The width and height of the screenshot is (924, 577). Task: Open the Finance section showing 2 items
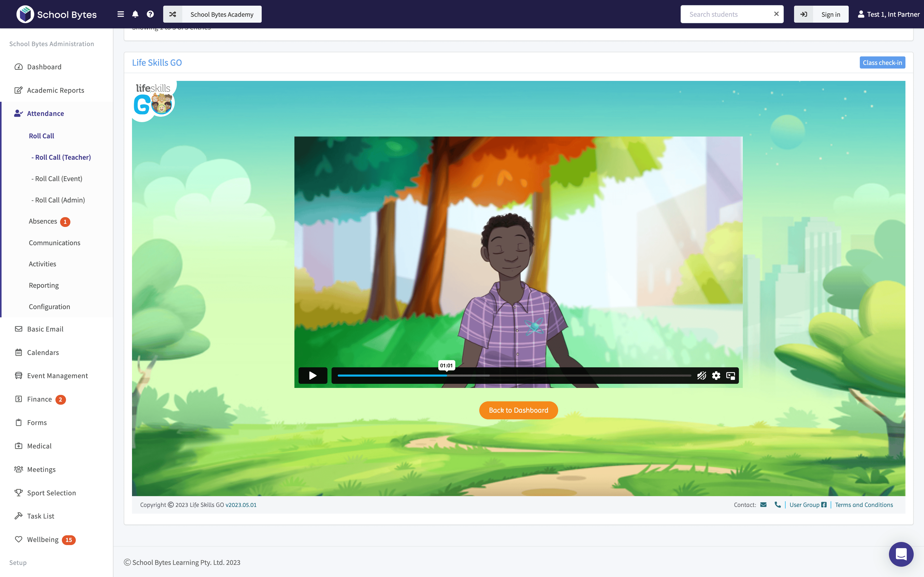[x=39, y=399]
